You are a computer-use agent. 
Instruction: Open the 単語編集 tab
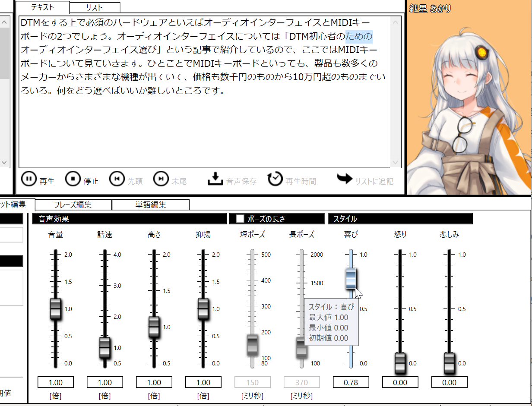151,205
